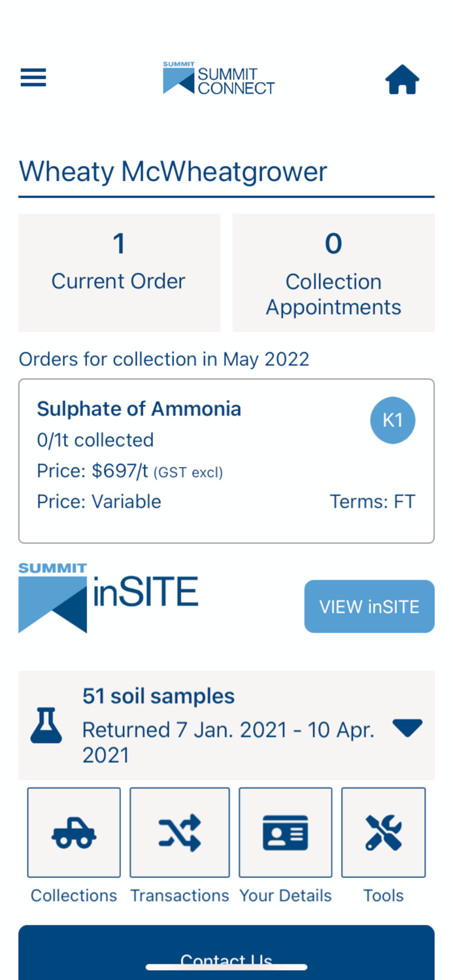Click the Current Order counter tile
Viewport: 453px width, 980px height.
click(119, 272)
